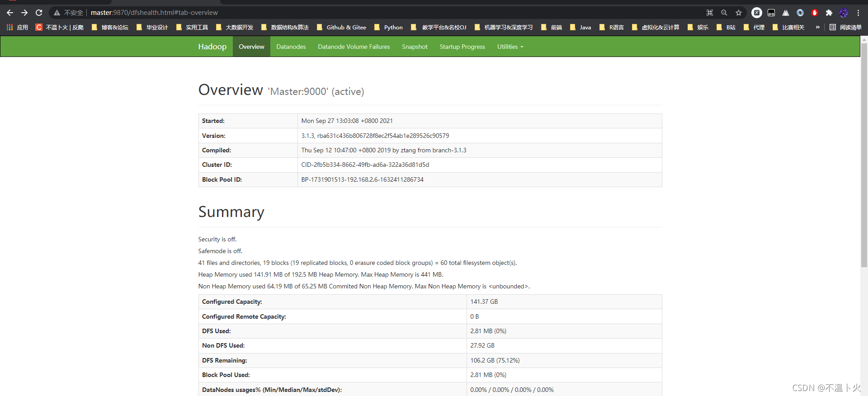Click the 'Safemode is off.' text
Viewport: 868px width, 396px height.
click(220, 251)
